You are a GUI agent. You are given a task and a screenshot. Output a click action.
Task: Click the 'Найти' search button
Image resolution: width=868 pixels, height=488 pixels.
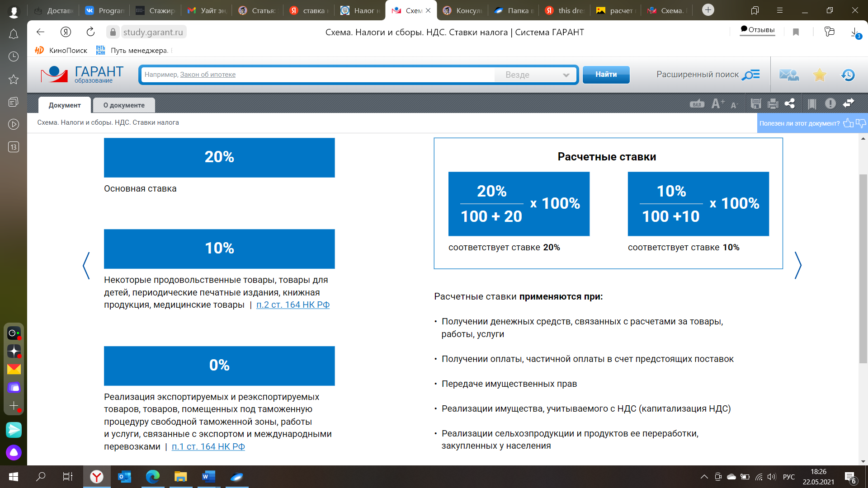pos(606,74)
